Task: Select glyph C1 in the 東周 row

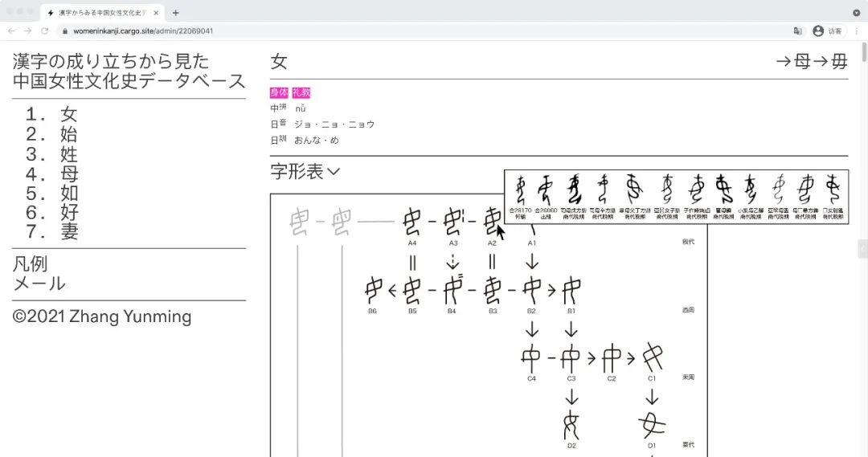Action: (652, 358)
